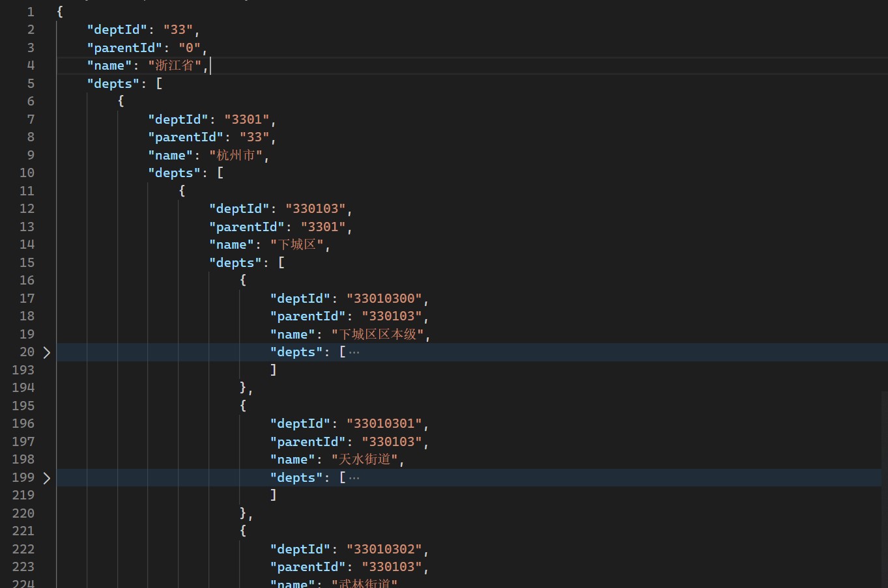
Task: Click the "depts" key on line 10
Action: point(175,173)
